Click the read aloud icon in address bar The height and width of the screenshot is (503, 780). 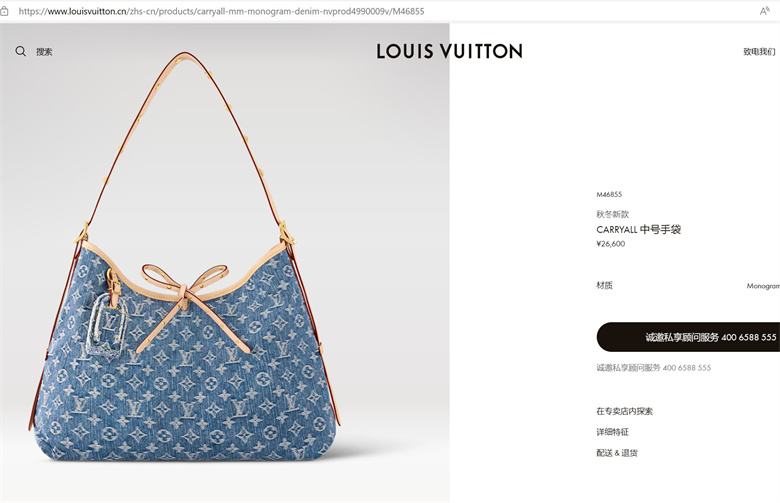765,11
